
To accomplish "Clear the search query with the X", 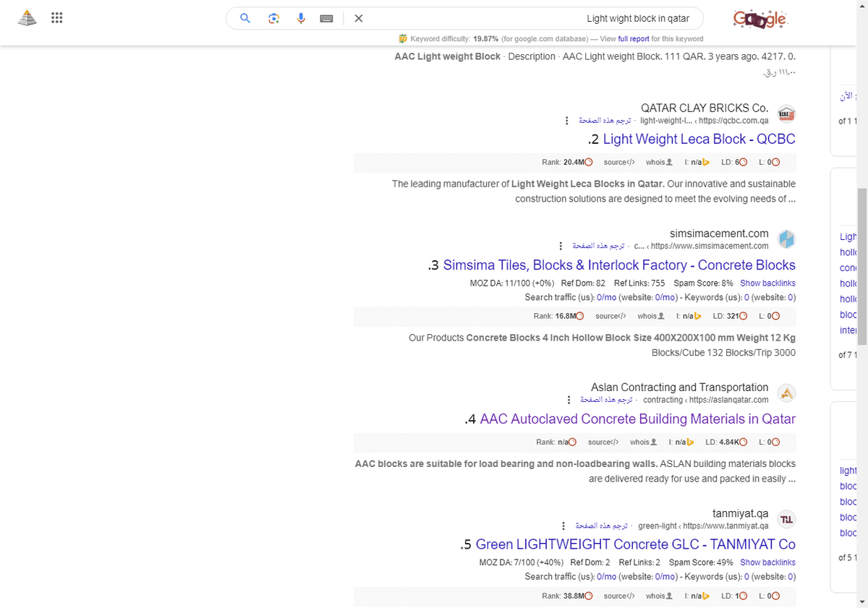I will tap(358, 18).
